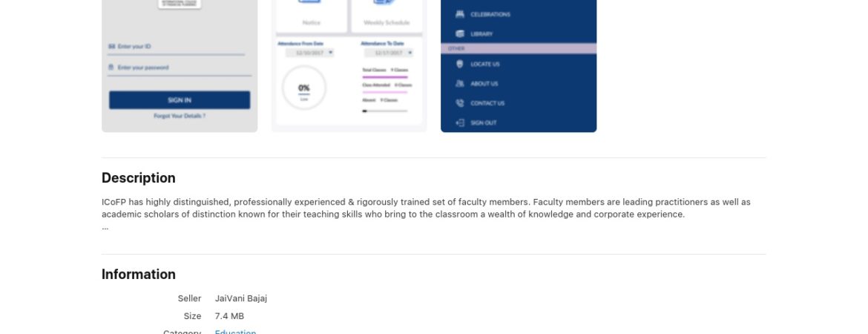Open the Attendance To Date dropdown
Screen dimensions: 868x334
(x=389, y=53)
